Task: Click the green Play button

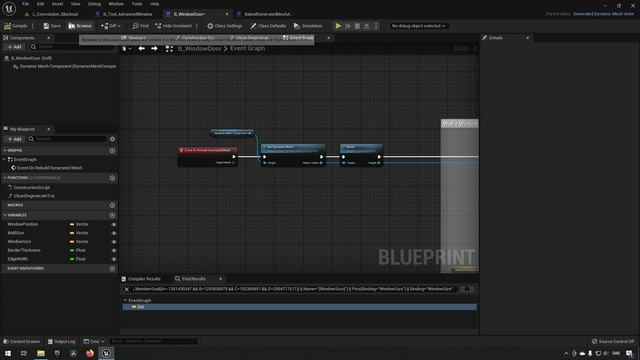Action: tap(338, 26)
